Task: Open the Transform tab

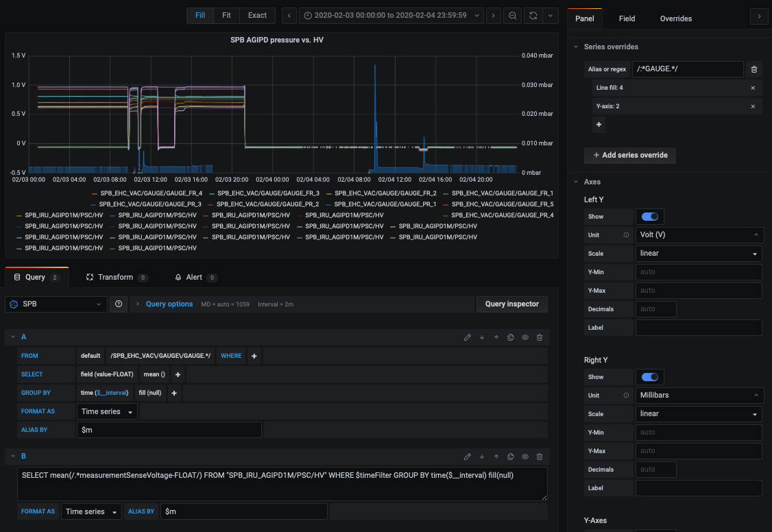Action: (117, 277)
